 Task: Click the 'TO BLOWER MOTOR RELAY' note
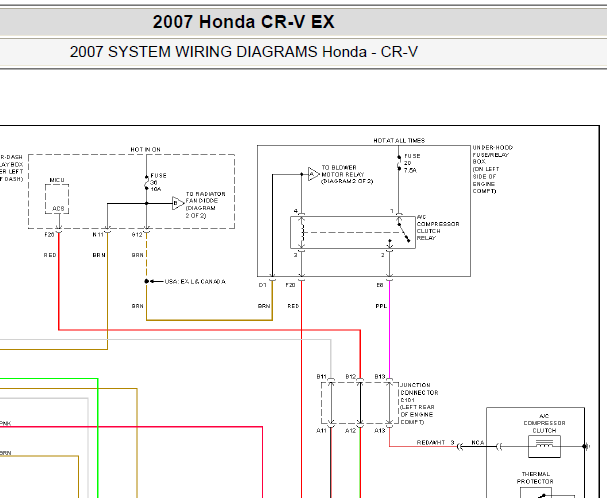347,174
